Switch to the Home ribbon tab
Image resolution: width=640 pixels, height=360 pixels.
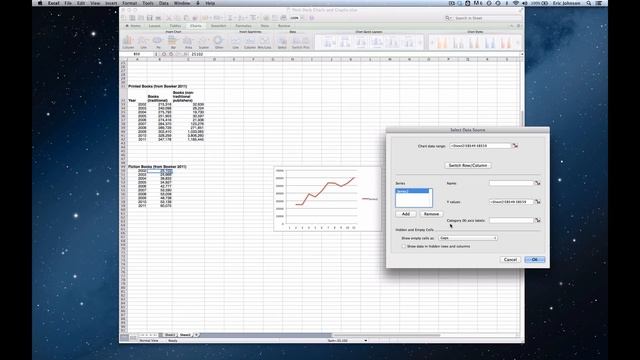click(x=133, y=26)
